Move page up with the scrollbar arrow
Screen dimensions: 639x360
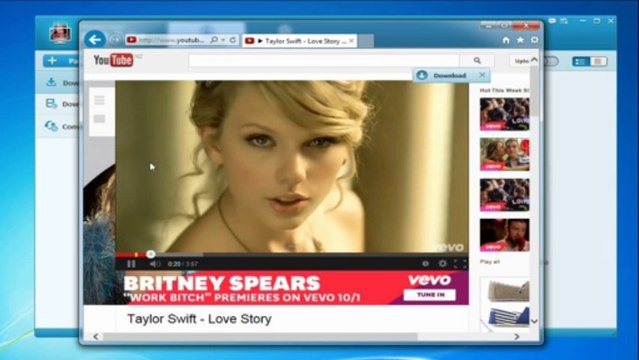coord(534,60)
